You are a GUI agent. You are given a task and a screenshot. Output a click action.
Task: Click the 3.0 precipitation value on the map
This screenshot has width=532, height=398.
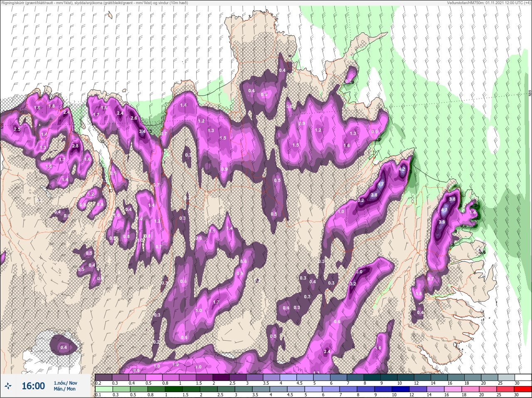coord(360,272)
